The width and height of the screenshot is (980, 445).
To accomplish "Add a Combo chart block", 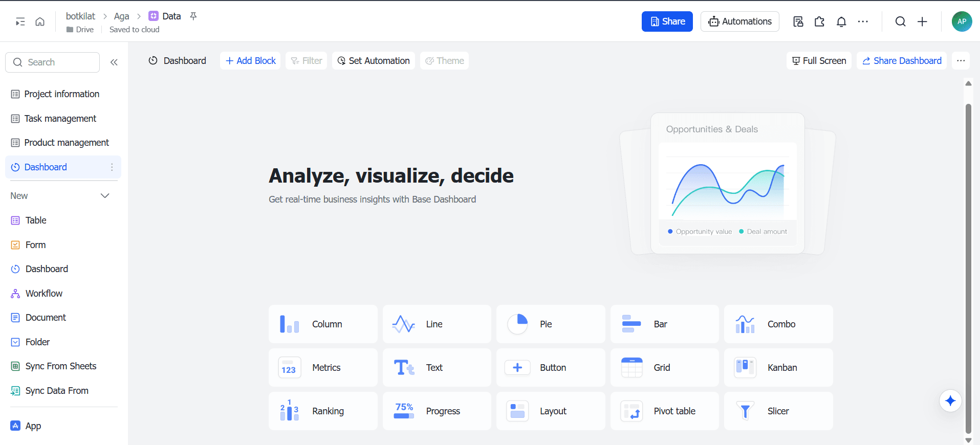I will [778, 324].
